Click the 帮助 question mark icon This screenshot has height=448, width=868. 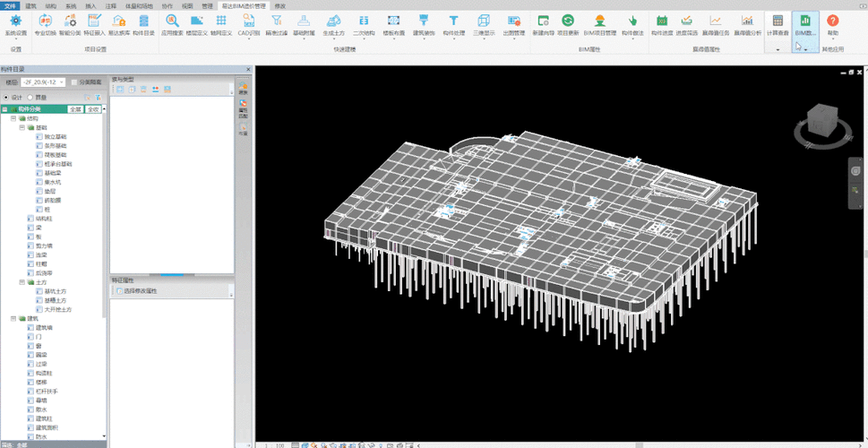click(x=833, y=21)
